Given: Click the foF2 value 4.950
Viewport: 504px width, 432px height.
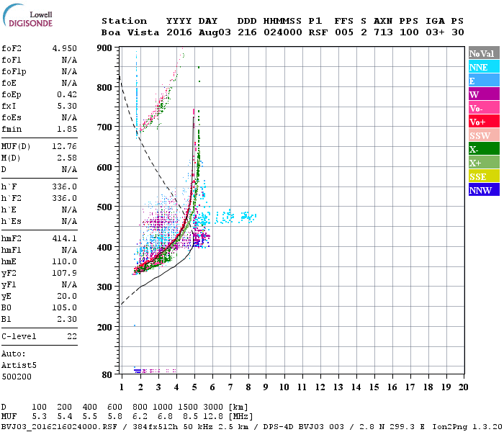Looking at the screenshot, I should pos(65,48).
